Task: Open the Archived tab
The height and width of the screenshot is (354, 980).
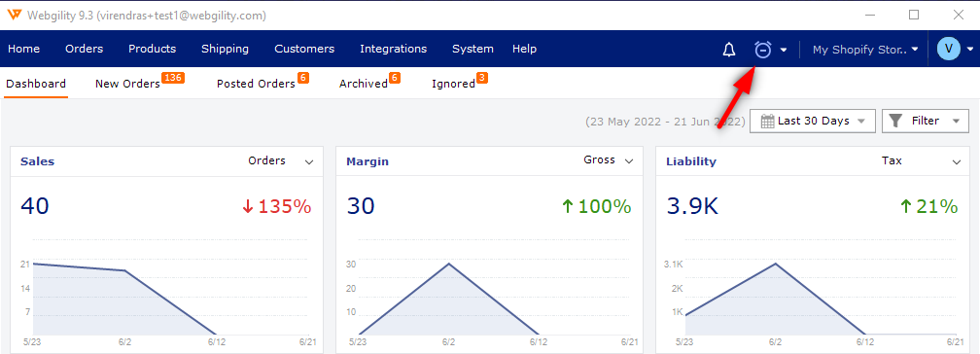Action: [x=364, y=84]
